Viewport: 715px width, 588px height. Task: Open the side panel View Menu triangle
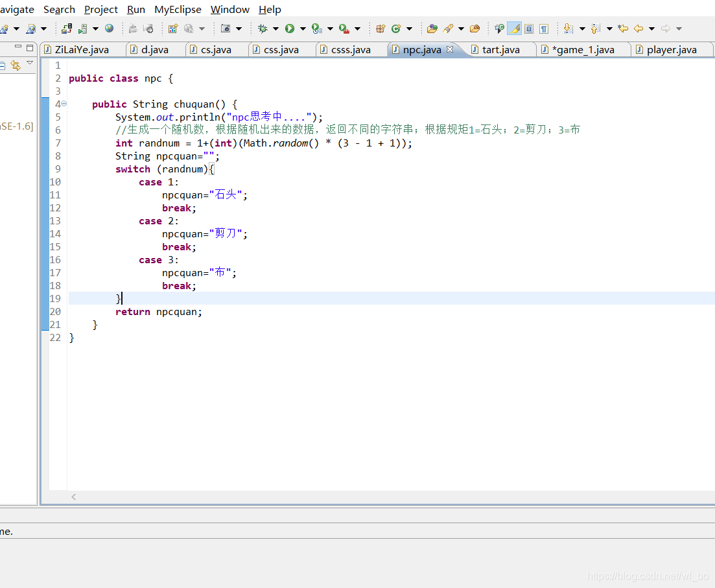(30, 63)
